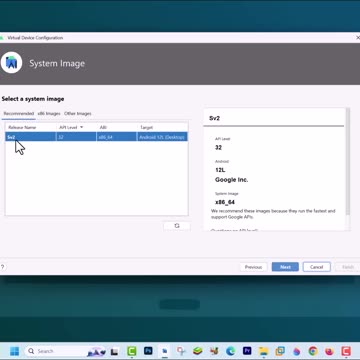The height and width of the screenshot is (360, 360).
Task: Click the Task View icon in taskbar
Action: click(115, 351)
